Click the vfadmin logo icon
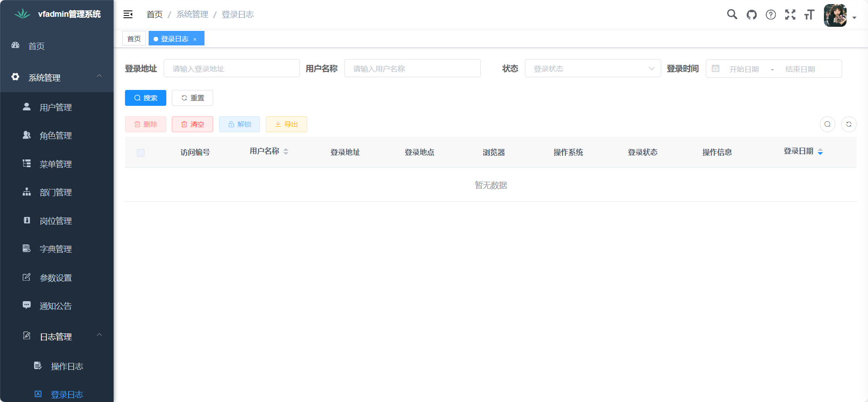This screenshot has width=868, height=402. pyautogui.click(x=22, y=14)
